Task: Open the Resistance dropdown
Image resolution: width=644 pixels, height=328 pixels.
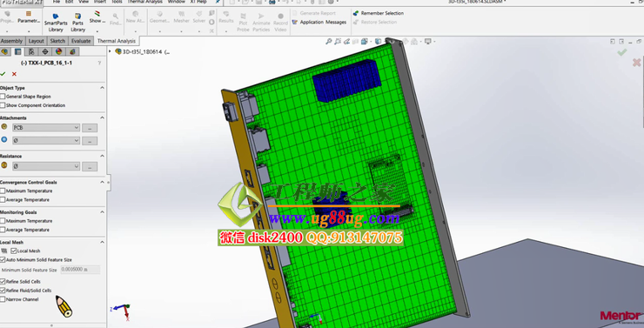Action: (46, 166)
